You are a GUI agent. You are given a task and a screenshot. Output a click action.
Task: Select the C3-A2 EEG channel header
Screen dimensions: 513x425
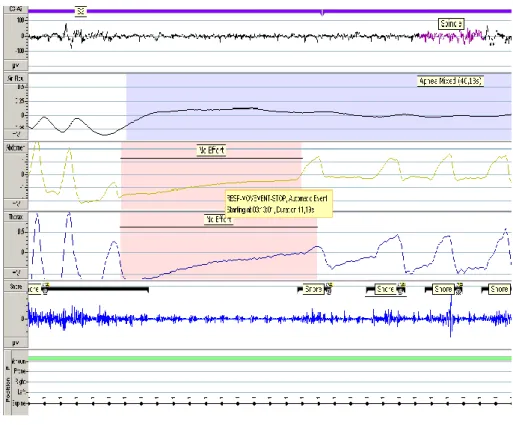(x=15, y=9)
